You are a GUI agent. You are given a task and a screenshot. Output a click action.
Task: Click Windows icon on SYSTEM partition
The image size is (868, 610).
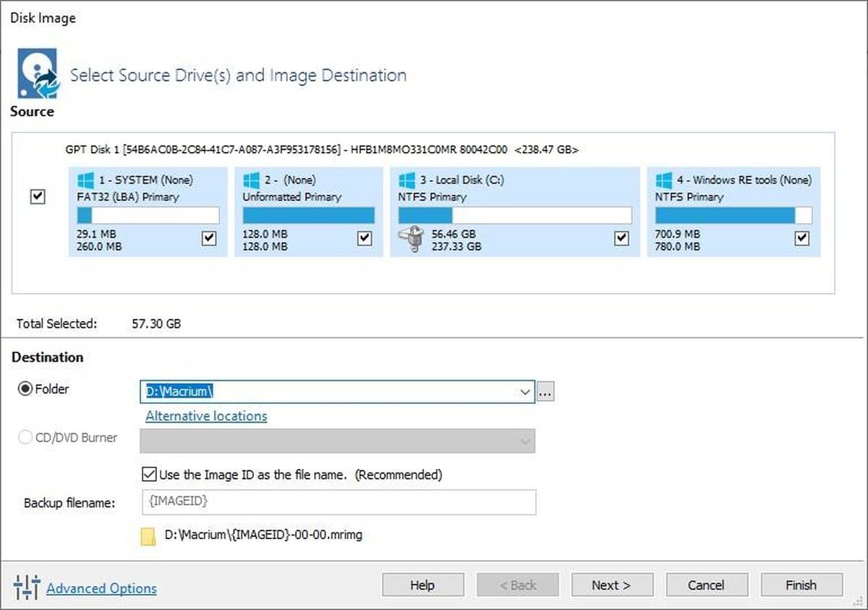coord(85,179)
